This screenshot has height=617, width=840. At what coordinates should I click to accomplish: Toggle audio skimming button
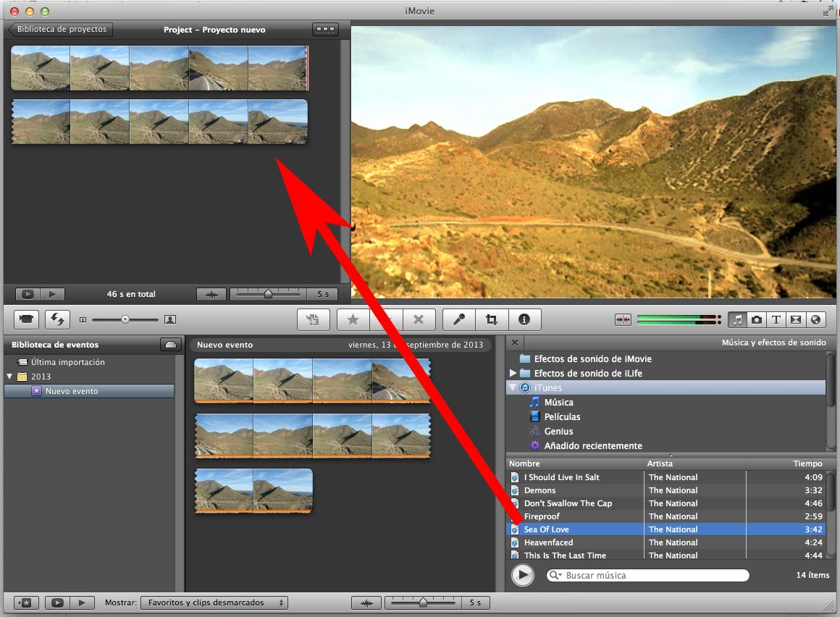[622, 319]
